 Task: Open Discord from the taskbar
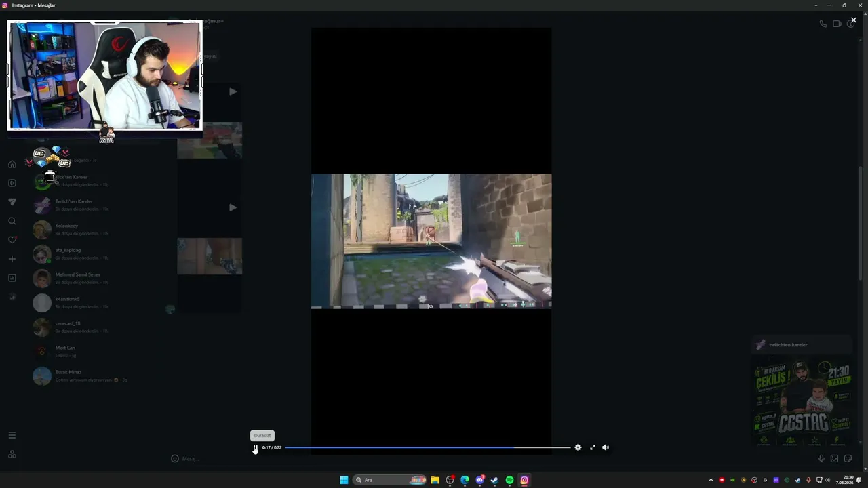(x=479, y=480)
